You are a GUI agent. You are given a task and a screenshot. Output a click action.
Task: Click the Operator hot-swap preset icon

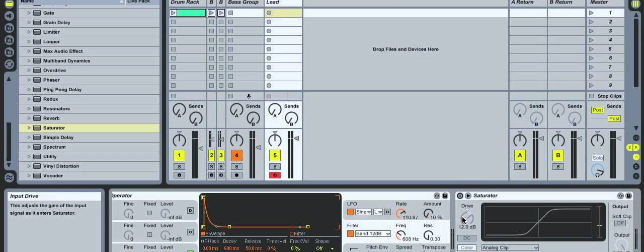tap(437, 196)
